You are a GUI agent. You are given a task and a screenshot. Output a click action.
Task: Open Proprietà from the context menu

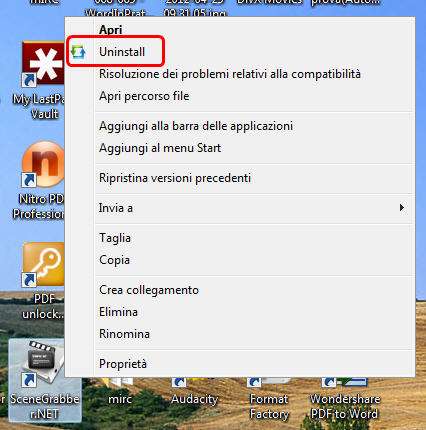[123, 364]
